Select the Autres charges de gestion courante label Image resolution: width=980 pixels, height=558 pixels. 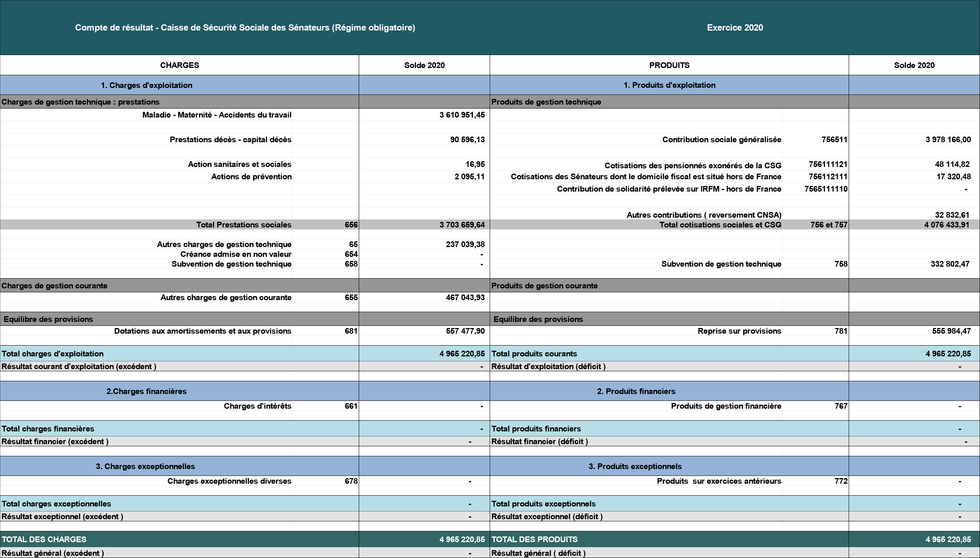(x=226, y=298)
